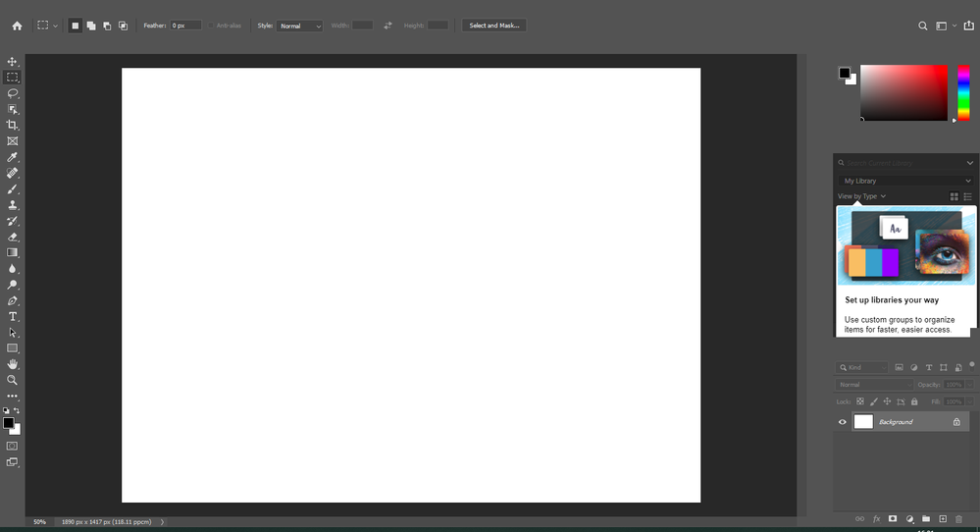Adjust the hue slider strip
Viewport: 980px width, 532px height.
point(963,92)
